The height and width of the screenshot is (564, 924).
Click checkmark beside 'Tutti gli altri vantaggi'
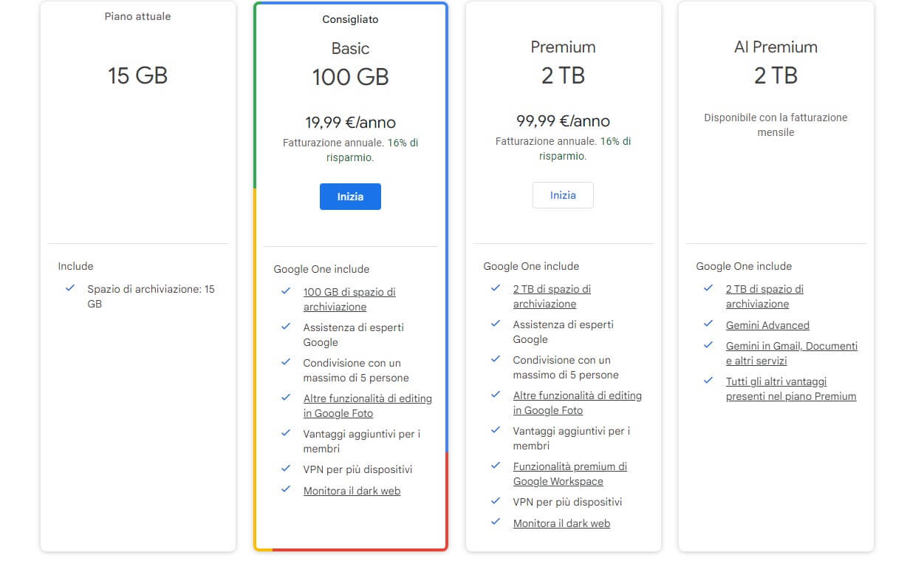click(x=708, y=381)
